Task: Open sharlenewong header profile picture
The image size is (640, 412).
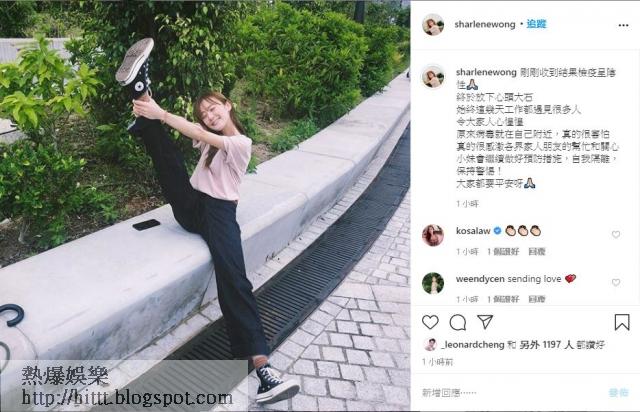Action: click(433, 24)
